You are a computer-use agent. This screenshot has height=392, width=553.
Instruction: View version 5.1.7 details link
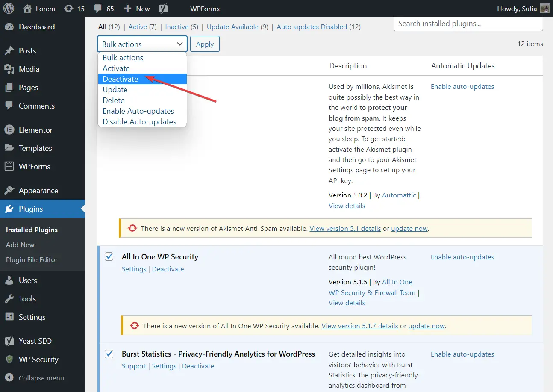(360, 326)
